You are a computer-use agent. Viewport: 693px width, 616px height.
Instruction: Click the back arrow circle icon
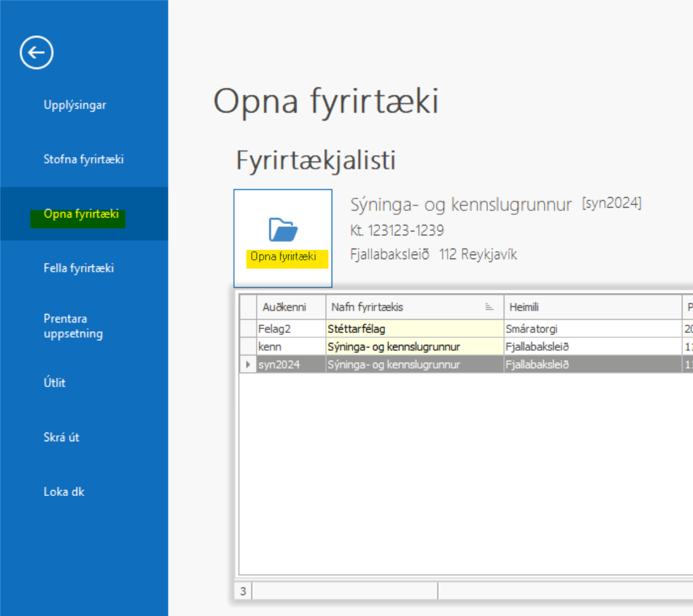36,53
